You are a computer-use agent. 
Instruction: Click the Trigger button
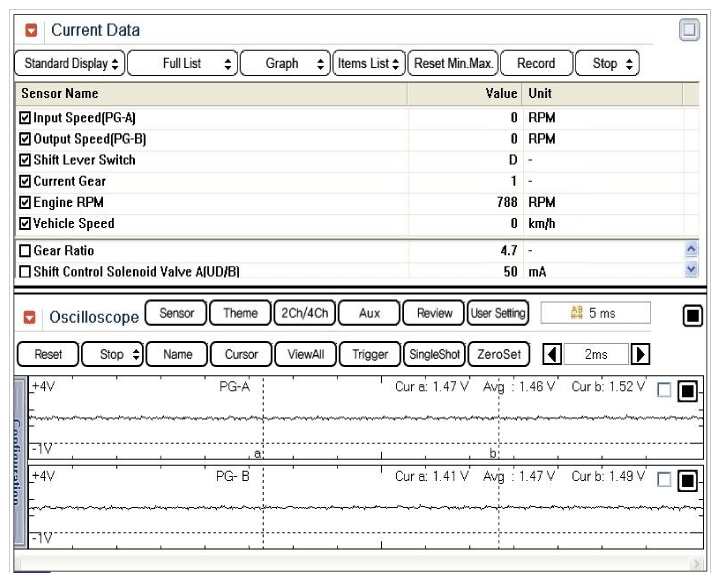pyautogui.click(x=370, y=354)
